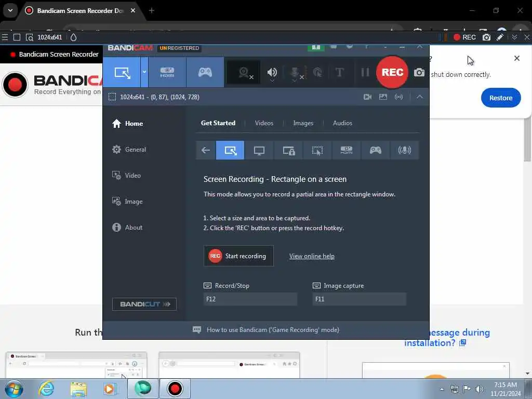
Task: Click the small REC button on recording bar
Action: [x=464, y=37]
